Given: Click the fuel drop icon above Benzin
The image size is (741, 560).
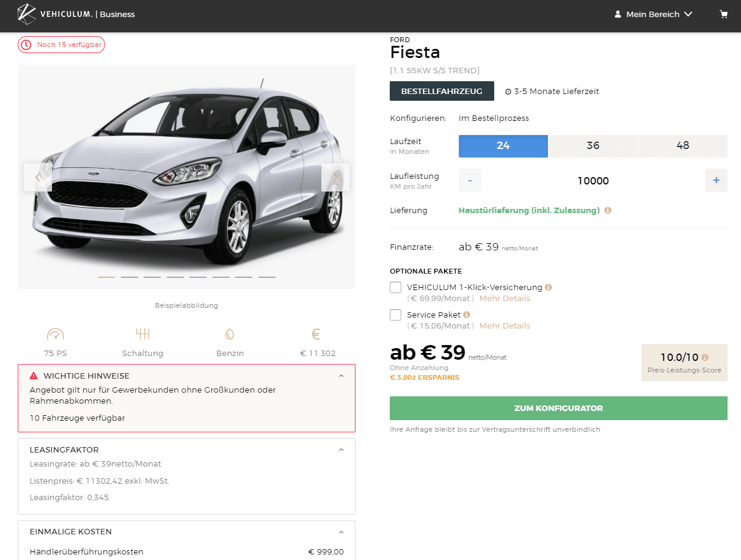Looking at the screenshot, I should click(x=230, y=334).
